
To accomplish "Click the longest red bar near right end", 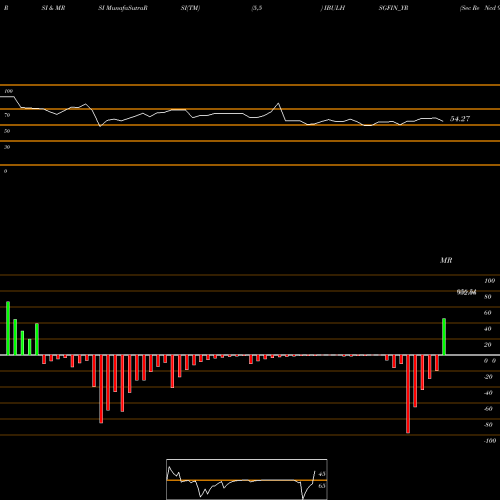I will pos(408,394).
